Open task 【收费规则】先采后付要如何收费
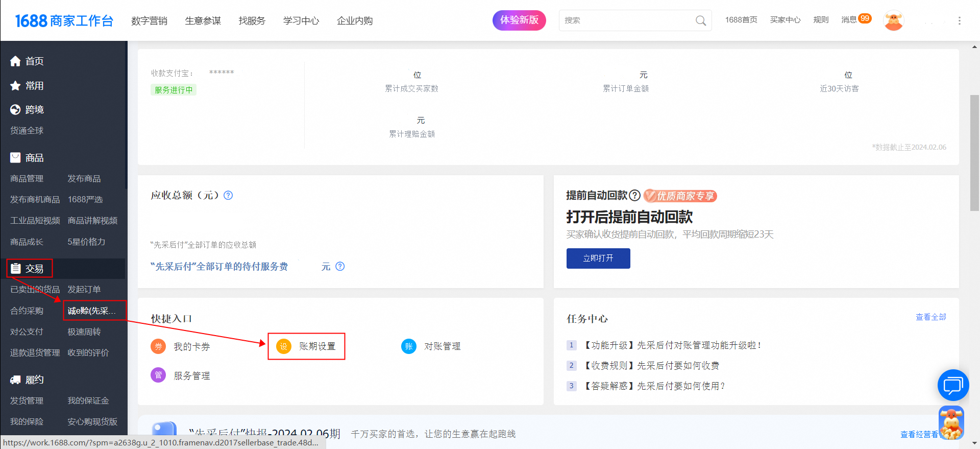The height and width of the screenshot is (449, 980). click(651, 366)
